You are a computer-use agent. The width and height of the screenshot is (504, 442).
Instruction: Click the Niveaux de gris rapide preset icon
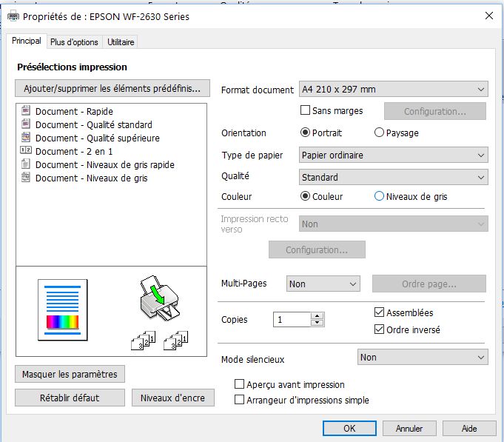(26, 164)
